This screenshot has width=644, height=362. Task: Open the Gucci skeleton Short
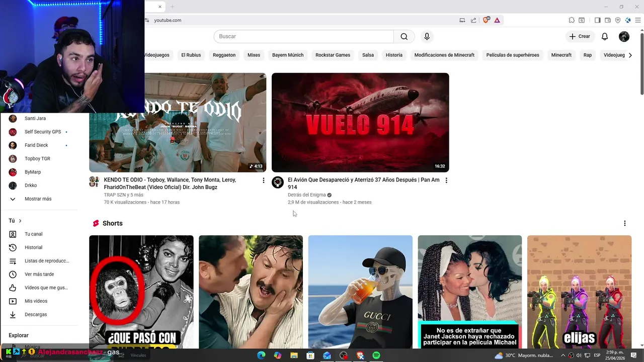pyautogui.click(x=360, y=292)
